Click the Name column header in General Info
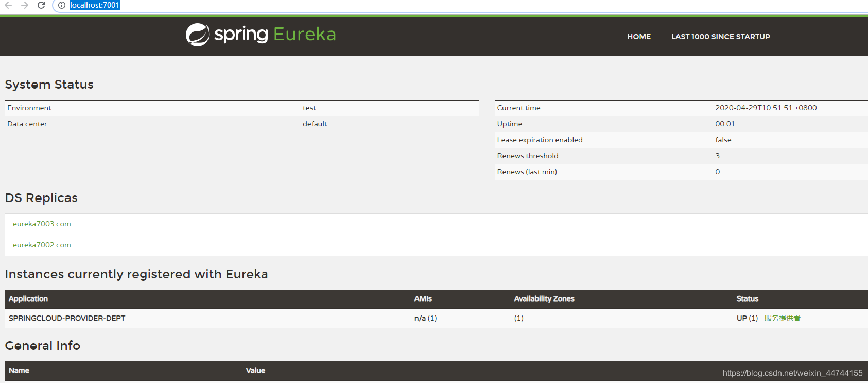 pyautogui.click(x=19, y=370)
